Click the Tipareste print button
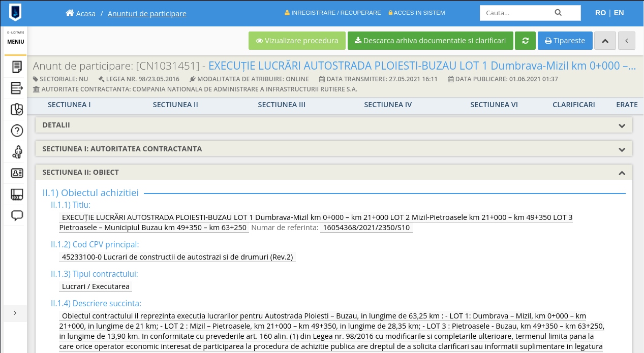This screenshot has width=644, height=353. pyautogui.click(x=565, y=41)
